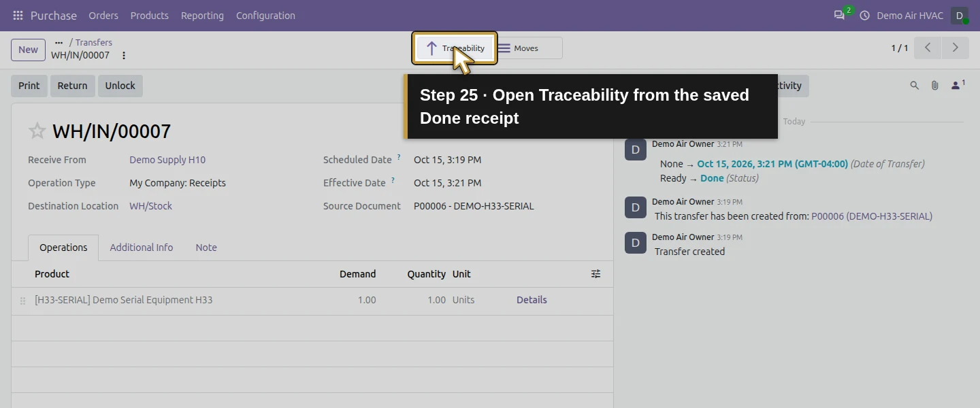
Task: Open the optional columns settings icon
Action: [x=595, y=274]
